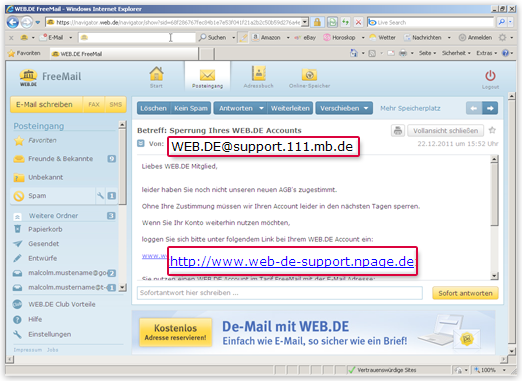The height and width of the screenshot is (381, 522).
Task: Mark mail with the star icon
Action: tap(492, 130)
